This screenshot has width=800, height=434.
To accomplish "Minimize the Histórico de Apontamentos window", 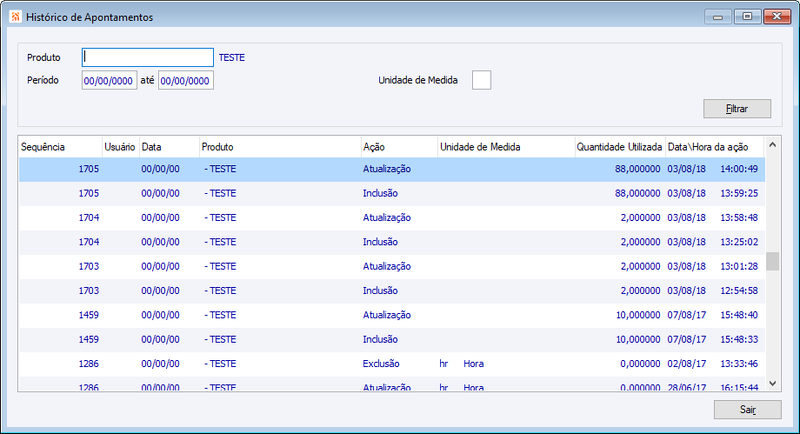I will click(x=718, y=17).
